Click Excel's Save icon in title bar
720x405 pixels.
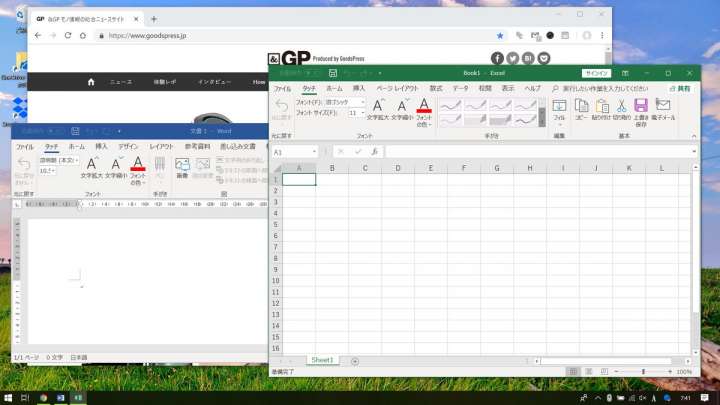tap(333, 73)
